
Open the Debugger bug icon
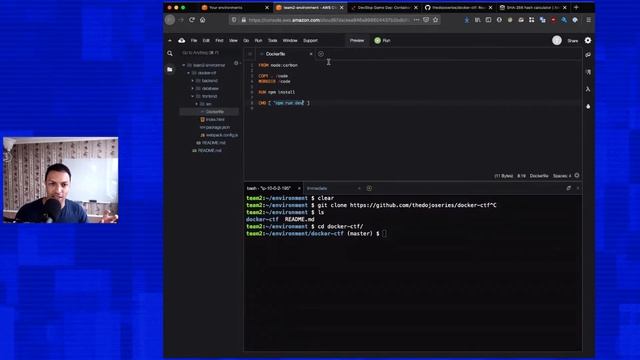588,106
